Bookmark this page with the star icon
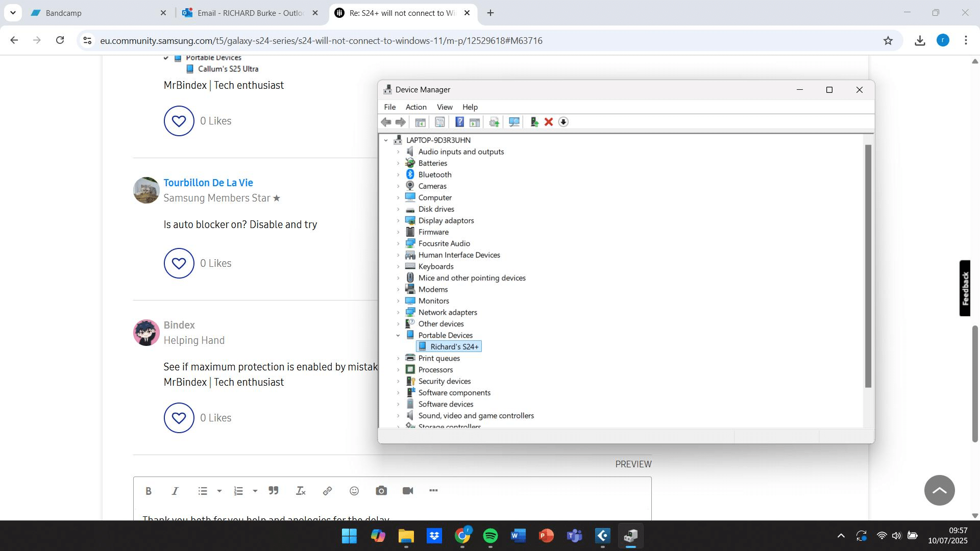 (x=888, y=41)
